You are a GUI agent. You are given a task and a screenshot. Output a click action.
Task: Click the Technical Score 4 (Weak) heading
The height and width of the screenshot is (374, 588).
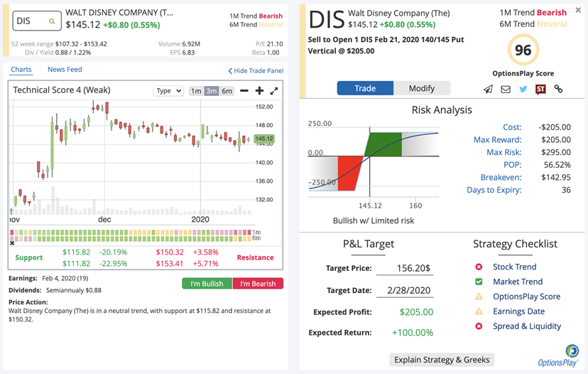tap(62, 90)
